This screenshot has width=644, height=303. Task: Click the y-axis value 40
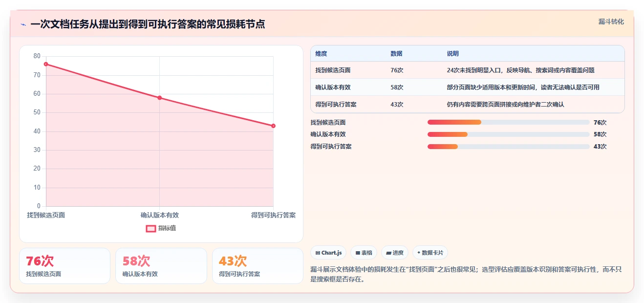point(37,131)
